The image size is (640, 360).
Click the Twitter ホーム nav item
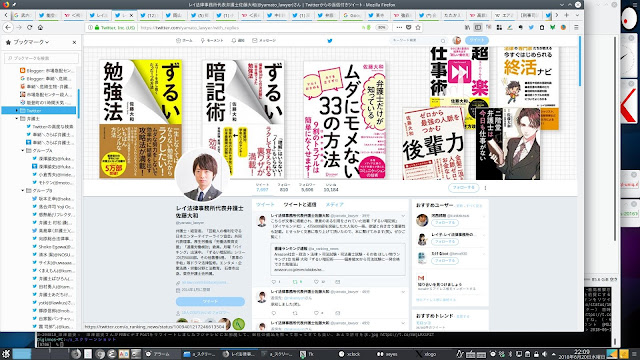pyautogui.click(x=184, y=40)
